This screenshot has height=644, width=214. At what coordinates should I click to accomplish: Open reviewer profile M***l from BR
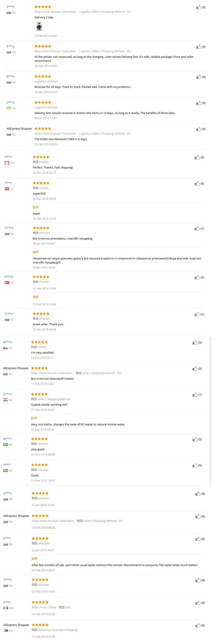click(x=7, y=439)
